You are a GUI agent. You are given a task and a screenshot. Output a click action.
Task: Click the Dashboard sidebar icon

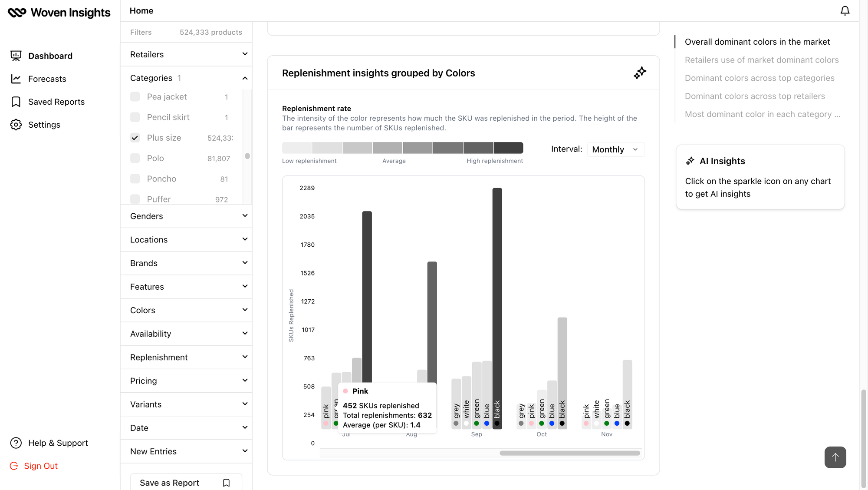16,56
